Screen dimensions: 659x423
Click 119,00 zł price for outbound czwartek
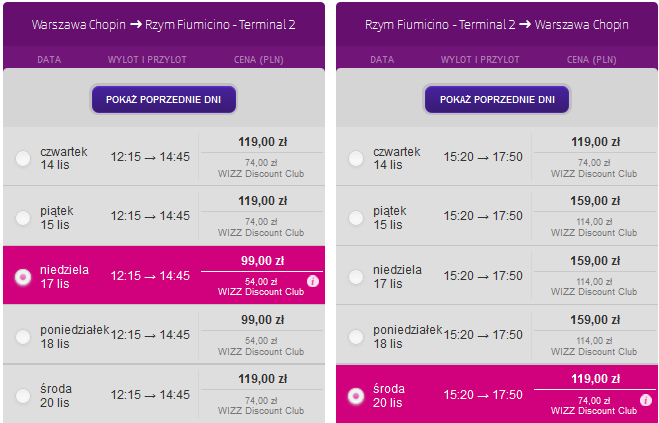click(263, 142)
